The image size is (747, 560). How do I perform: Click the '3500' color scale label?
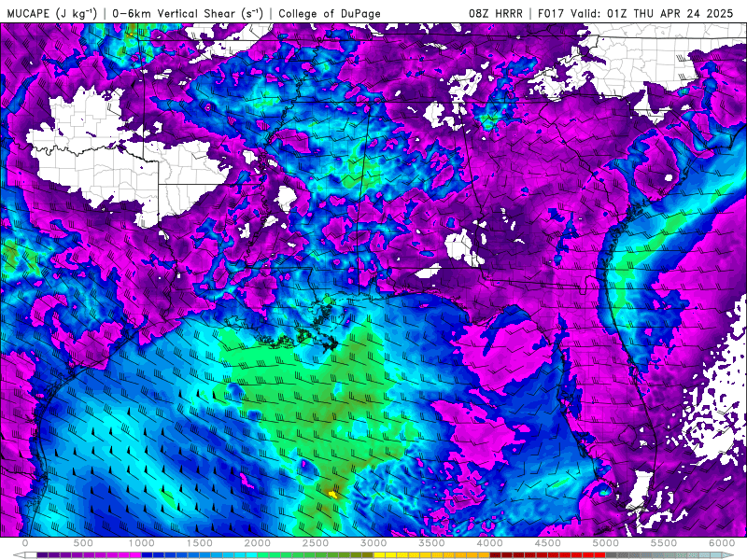431,543
